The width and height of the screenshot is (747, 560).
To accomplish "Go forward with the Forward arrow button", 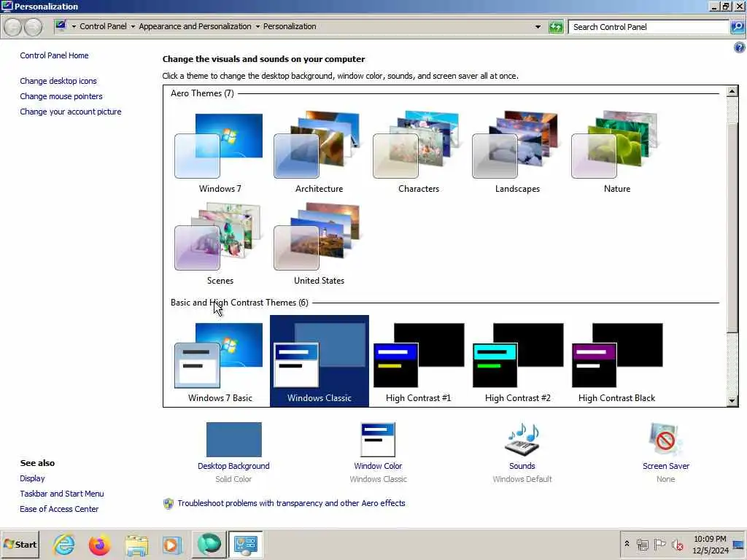I will (x=33, y=27).
